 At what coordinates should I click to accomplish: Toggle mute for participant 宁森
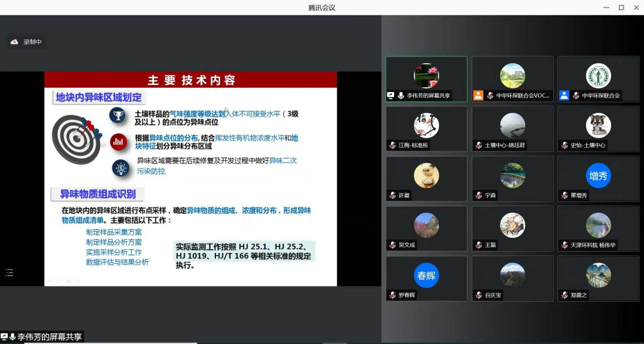[480, 195]
